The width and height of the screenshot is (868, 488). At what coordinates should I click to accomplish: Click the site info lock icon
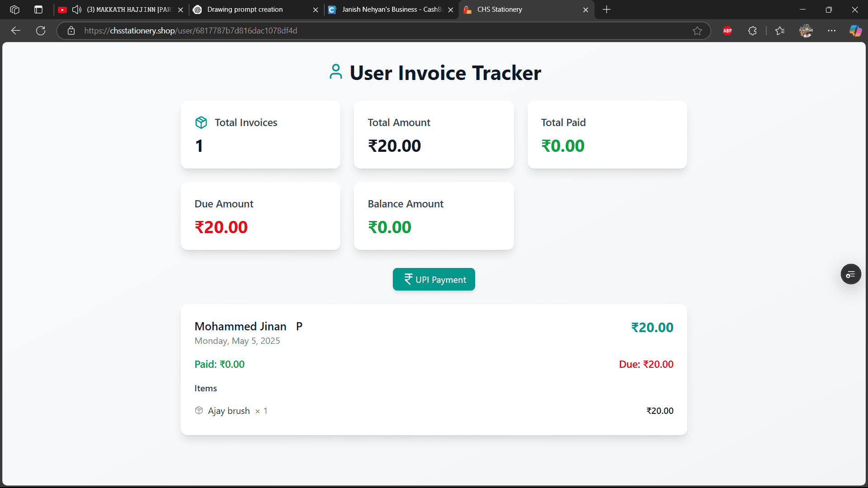[71, 31]
